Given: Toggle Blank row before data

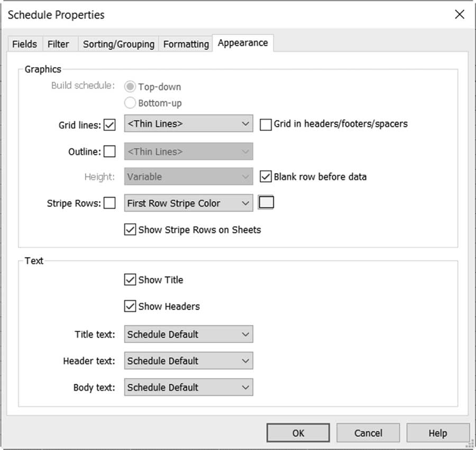Looking at the screenshot, I should (266, 176).
